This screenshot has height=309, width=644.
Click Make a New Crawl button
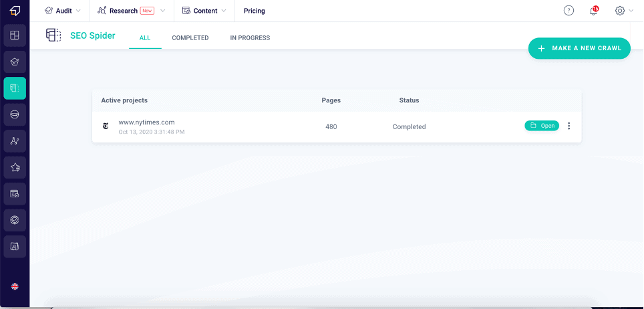tap(579, 48)
